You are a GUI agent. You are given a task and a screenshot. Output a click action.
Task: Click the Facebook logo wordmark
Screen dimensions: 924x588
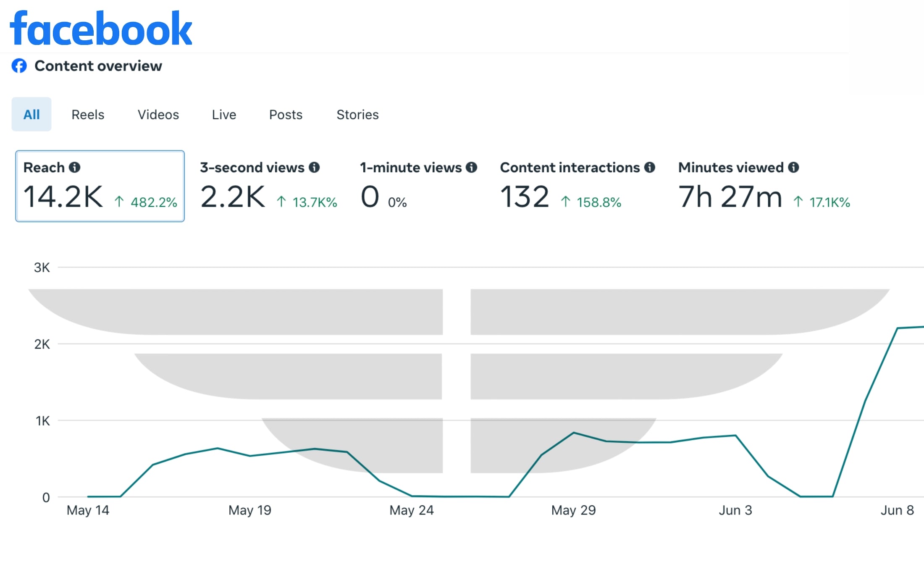tap(101, 28)
